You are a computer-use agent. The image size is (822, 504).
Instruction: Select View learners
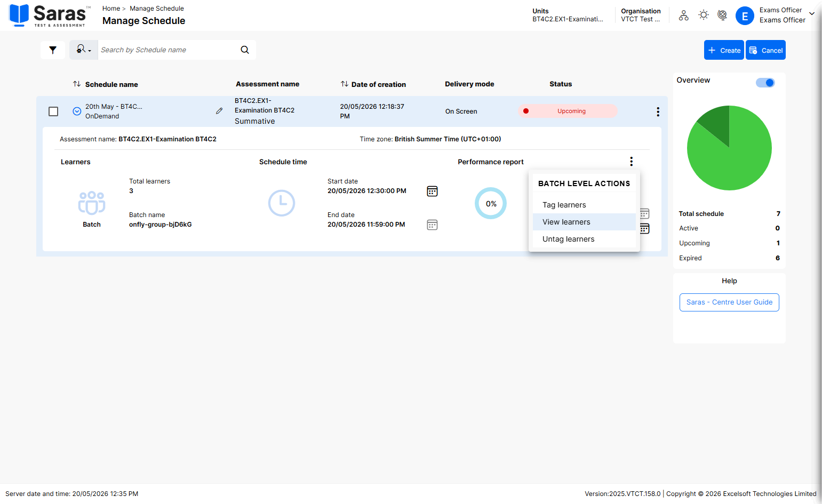click(x=584, y=222)
